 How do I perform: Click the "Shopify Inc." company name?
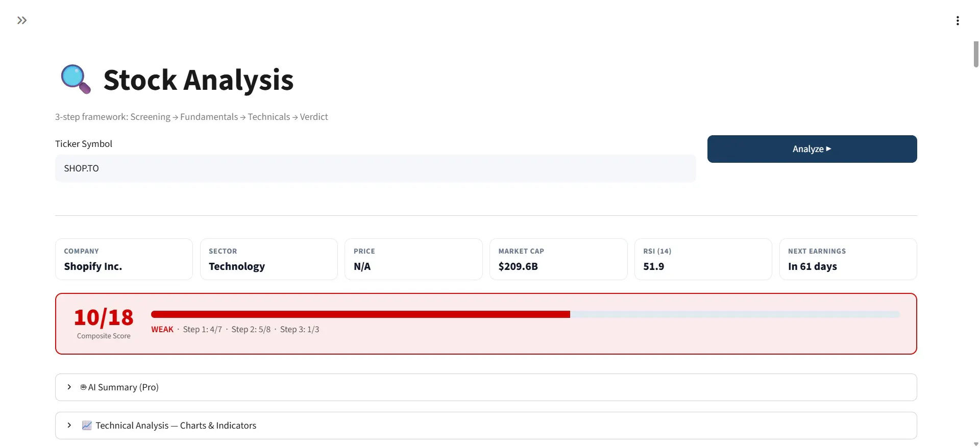click(93, 266)
